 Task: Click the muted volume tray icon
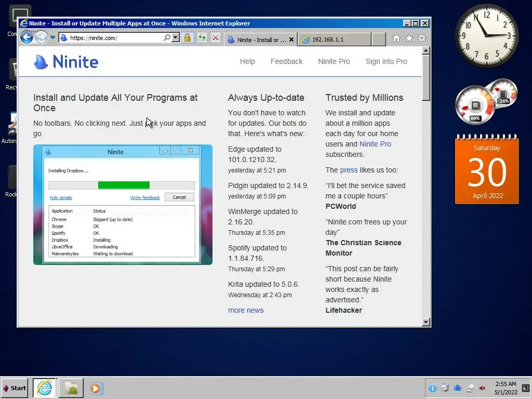click(x=482, y=388)
